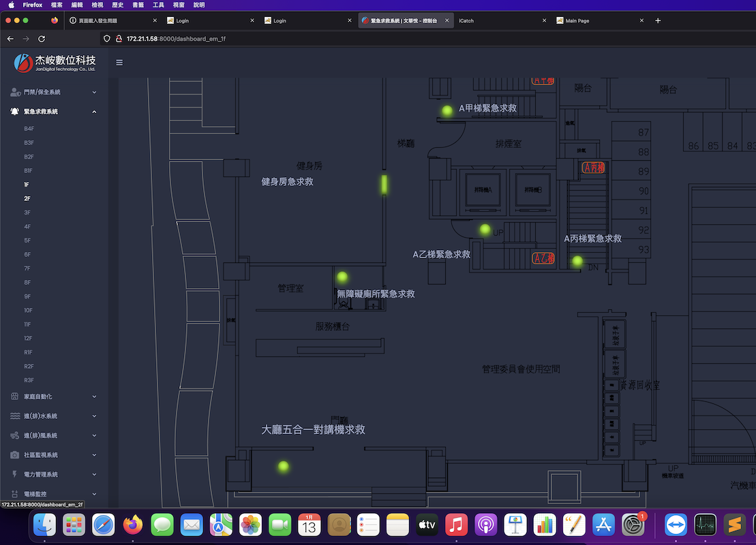Select floor B4F in the sidebar
This screenshot has height=545, width=756.
[x=29, y=129]
